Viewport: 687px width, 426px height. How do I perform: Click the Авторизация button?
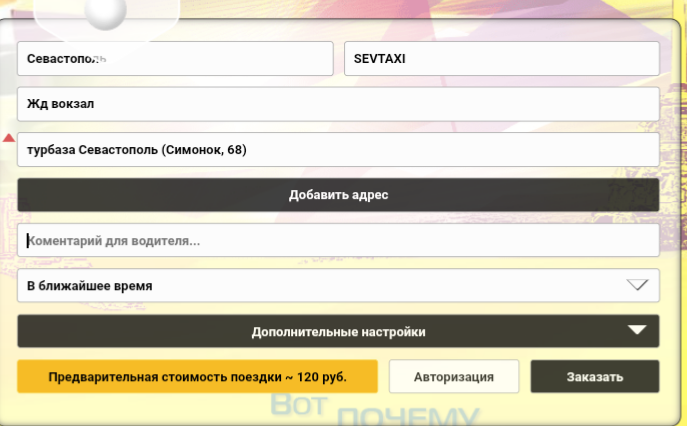(453, 377)
